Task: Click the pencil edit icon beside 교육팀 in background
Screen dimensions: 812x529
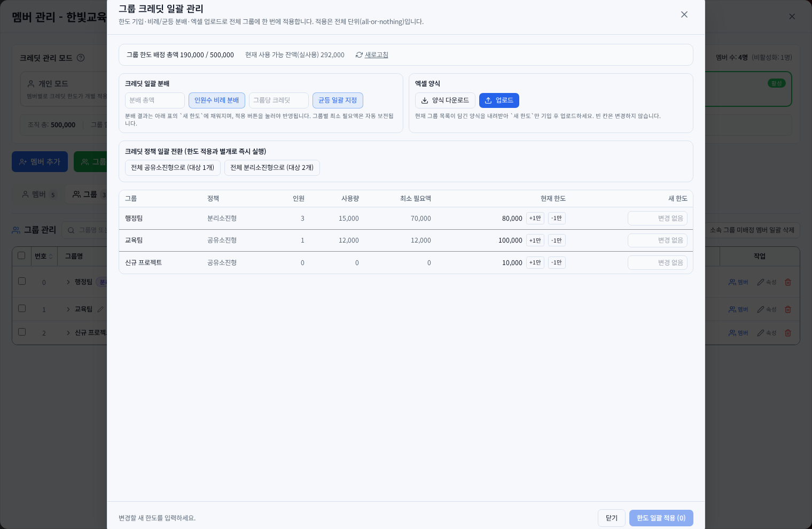Action: coord(100,309)
